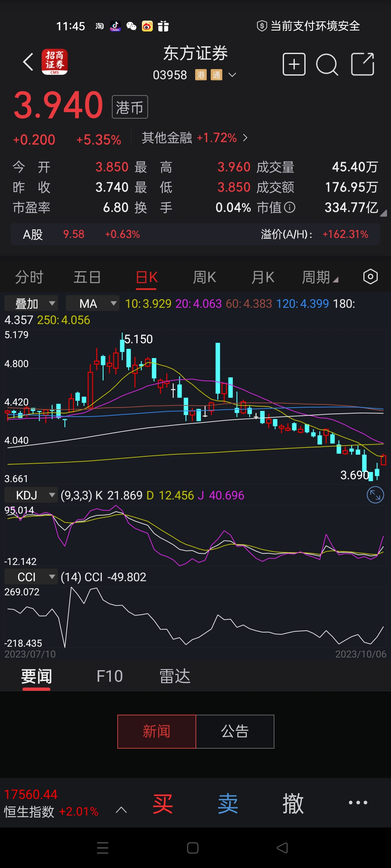Tap the MA 10:3.929 value label
391x868 pixels.
click(x=148, y=303)
